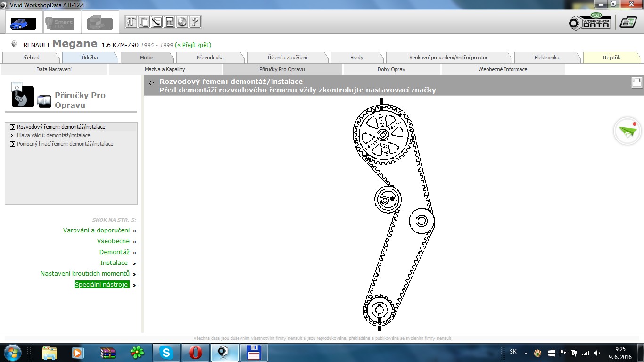Open the wrench tools toolbar icon
Screen dimensions: 644x362
(x=132, y=22)
